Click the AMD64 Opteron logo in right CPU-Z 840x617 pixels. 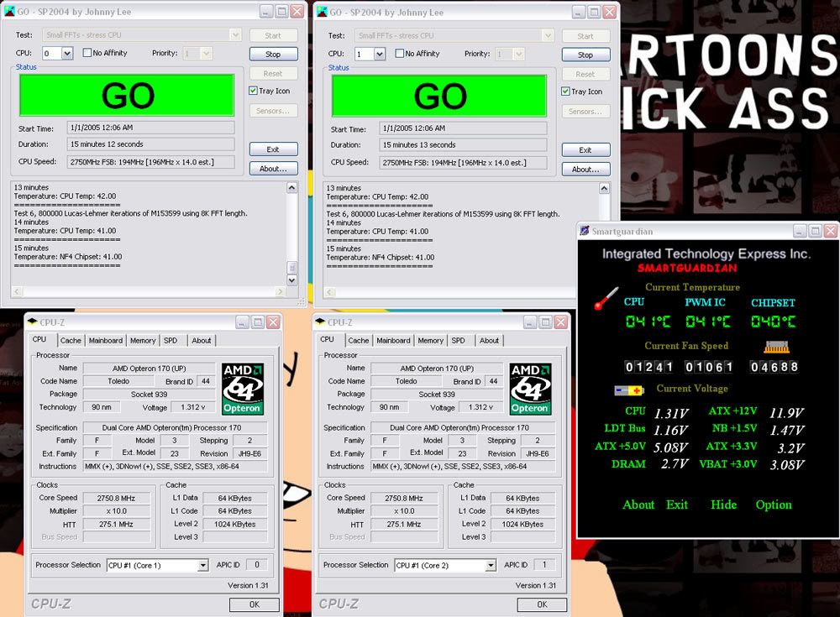(x=530, y=389)
